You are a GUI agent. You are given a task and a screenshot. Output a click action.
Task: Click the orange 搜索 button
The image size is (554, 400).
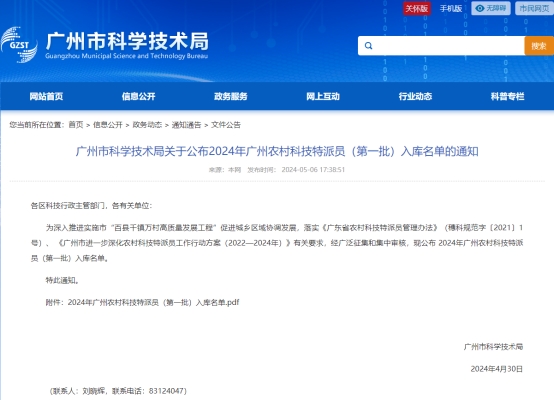(539, 46)
